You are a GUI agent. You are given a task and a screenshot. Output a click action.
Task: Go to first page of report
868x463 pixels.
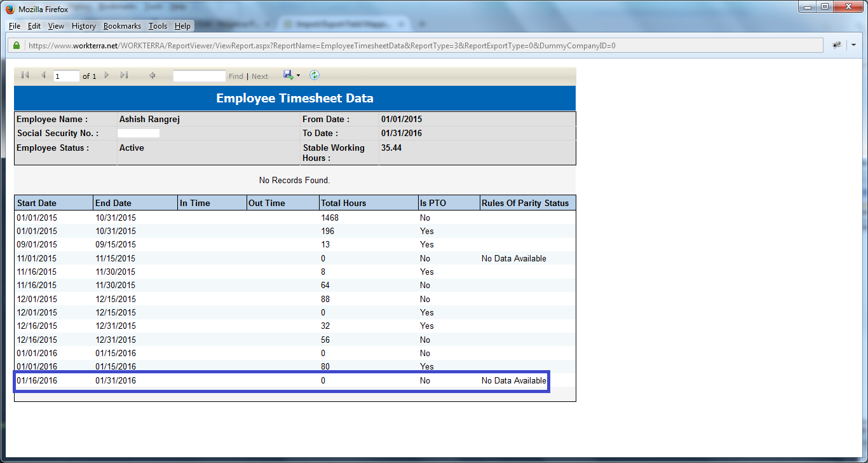coord(25,76)
